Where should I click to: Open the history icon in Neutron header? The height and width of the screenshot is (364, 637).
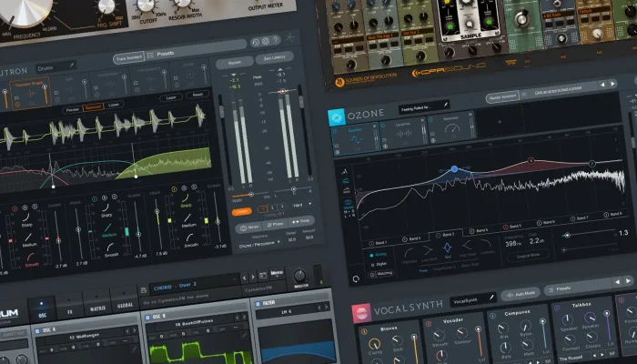click(x=256, y=42)
